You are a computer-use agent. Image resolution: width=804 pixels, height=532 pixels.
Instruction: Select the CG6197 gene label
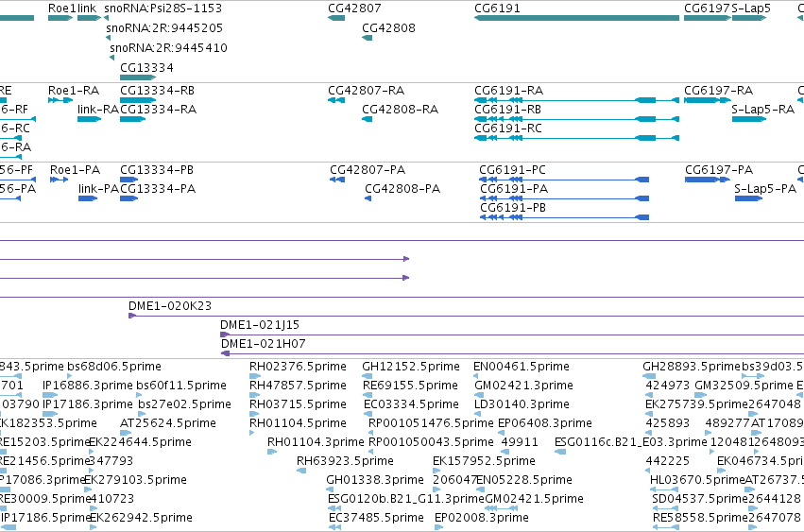coord(707,9)
